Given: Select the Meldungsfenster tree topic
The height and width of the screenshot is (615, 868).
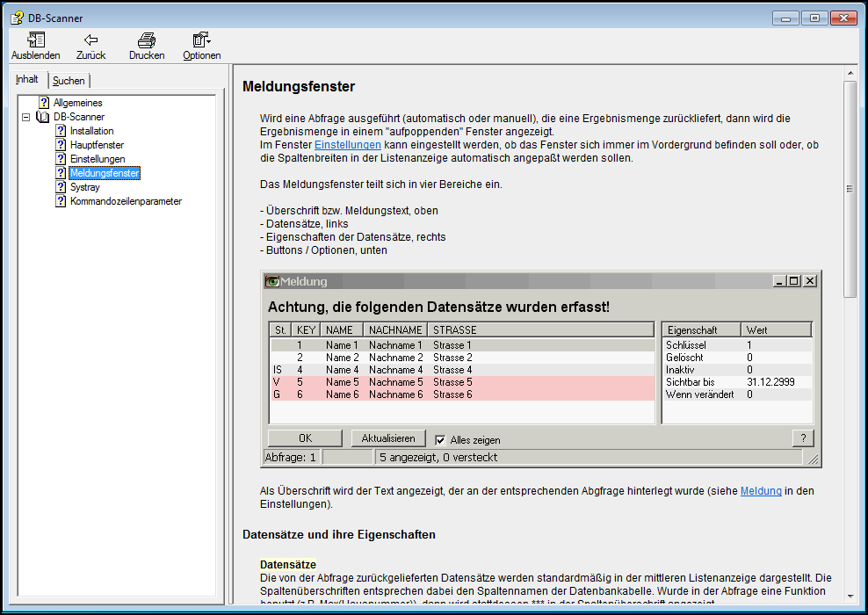Looking at the screenshot, I should point(105,173).
